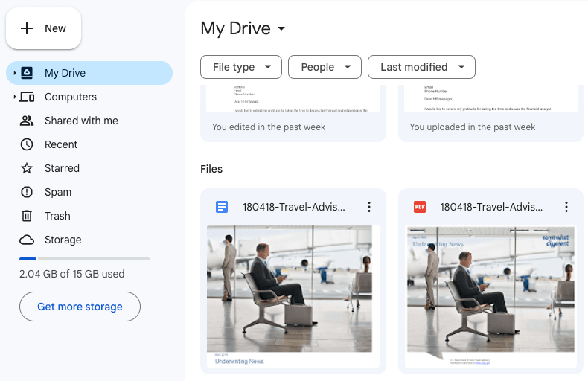Open more actions for the PDF file
This screenshot has width=588, height=381.
click(566, 207)
